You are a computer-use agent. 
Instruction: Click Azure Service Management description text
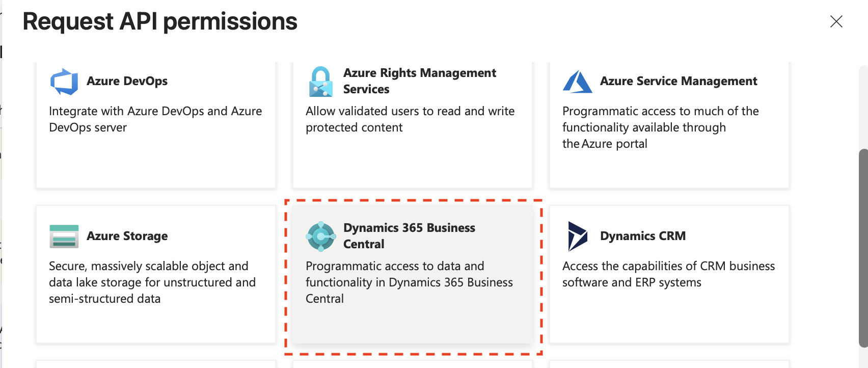tap(660, 127)
